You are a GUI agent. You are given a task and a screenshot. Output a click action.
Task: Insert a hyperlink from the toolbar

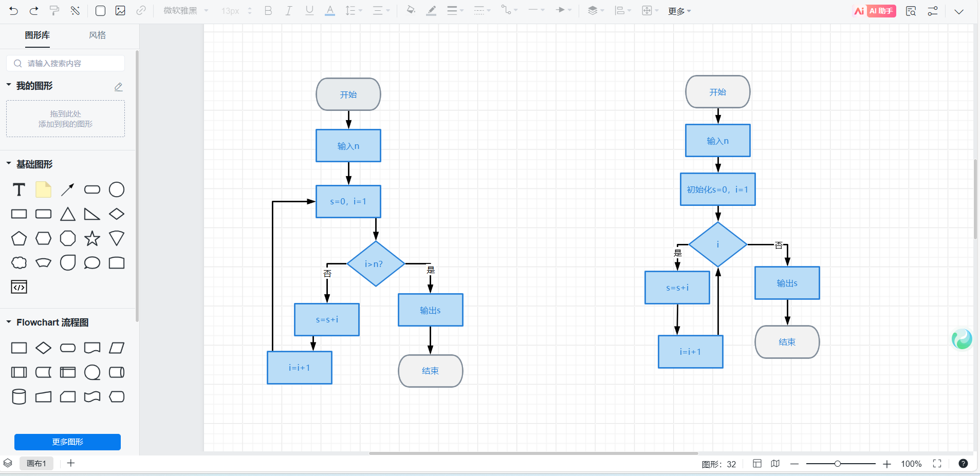141,11
